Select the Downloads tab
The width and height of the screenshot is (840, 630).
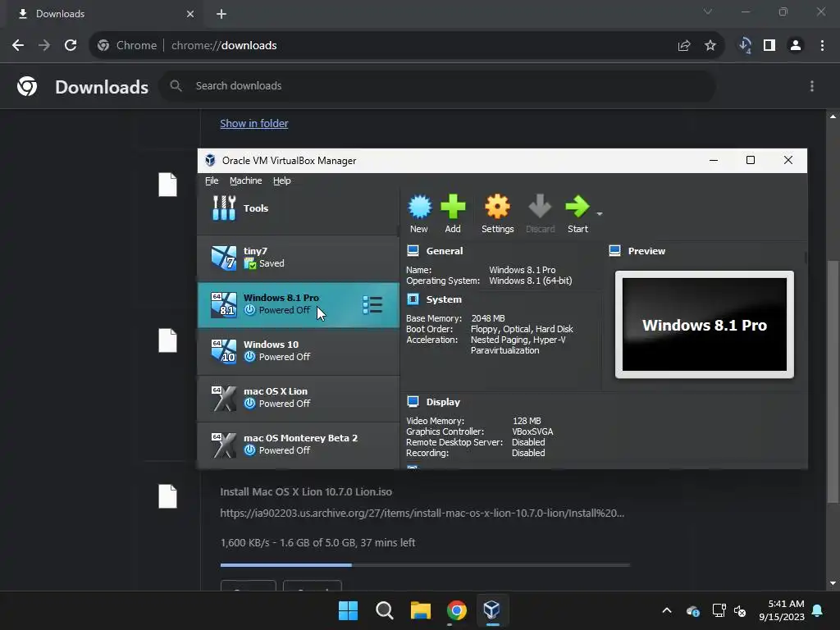click(x=105, y=15)
